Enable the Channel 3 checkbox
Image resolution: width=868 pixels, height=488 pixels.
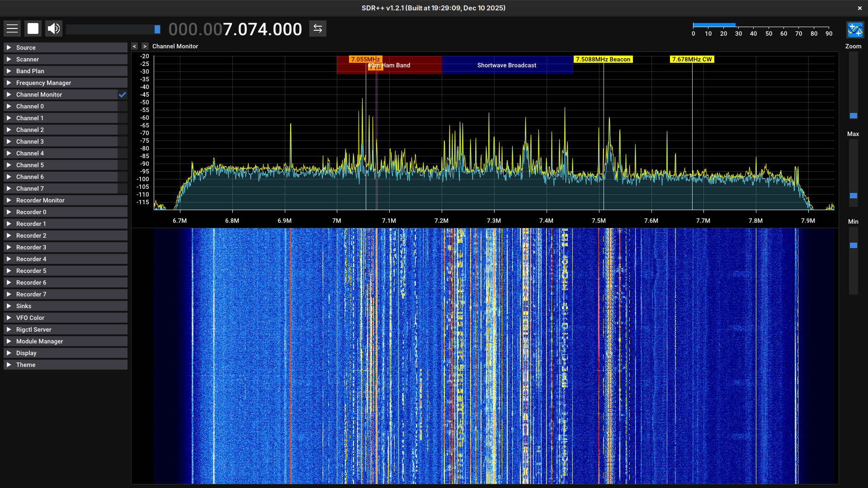point(123,142)
